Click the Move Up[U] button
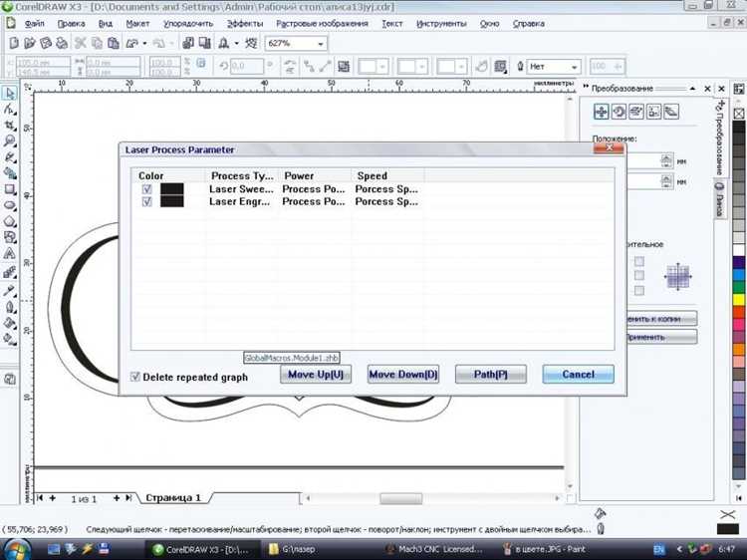This screenshot has width=747, height=560. (x=316, y=374)
